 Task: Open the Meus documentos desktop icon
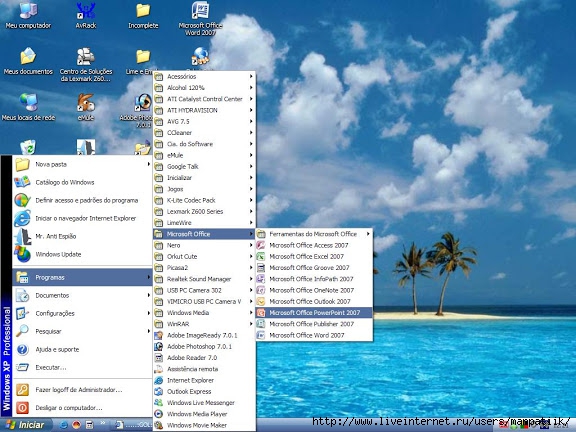pos(28,61)
